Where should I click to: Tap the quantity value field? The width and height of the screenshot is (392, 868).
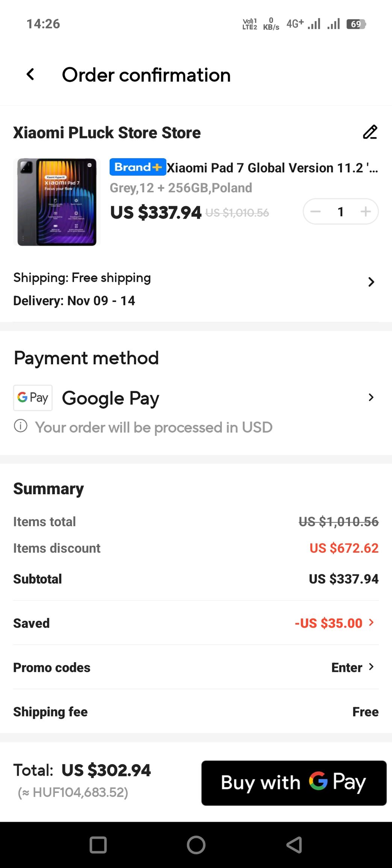click(x=341, y=212)
